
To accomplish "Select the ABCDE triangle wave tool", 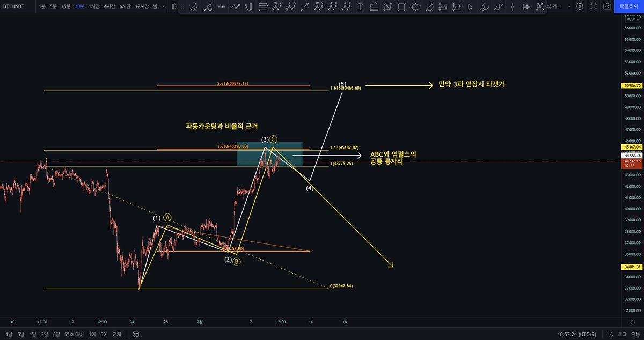I will click(347, 8).
